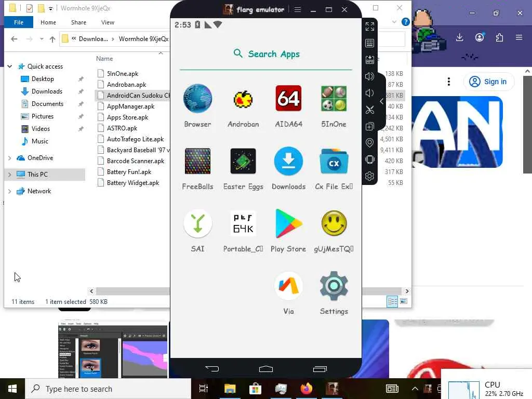
Task: Open emulator hamburger menu in title bar
Action: 298,9
